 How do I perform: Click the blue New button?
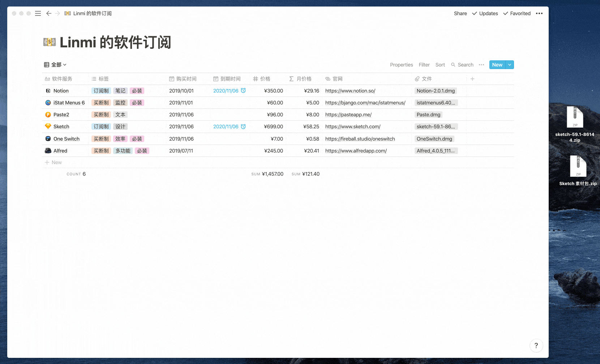pyautogui.click(x=497, y=65)
